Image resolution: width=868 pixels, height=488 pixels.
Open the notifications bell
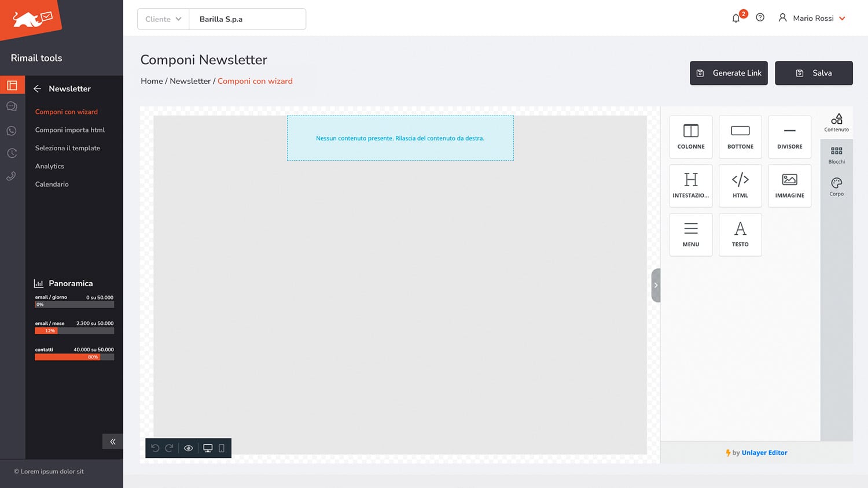tap(736, 19)
